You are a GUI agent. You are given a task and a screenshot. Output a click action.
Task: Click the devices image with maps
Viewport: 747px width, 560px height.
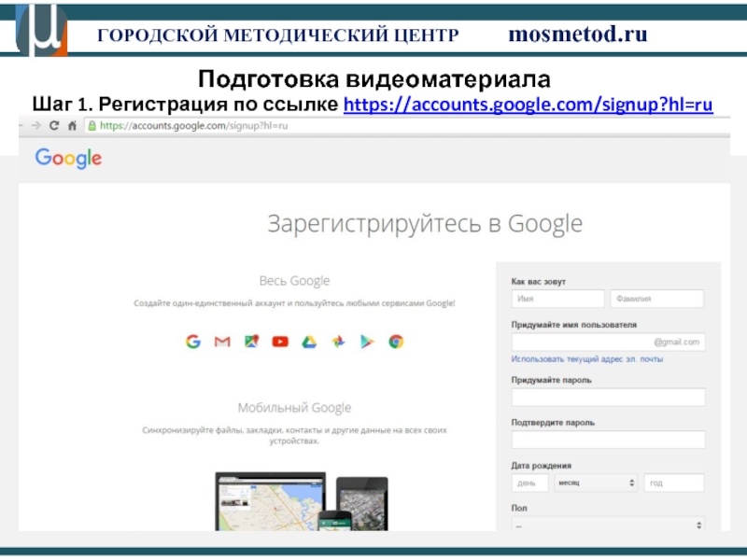[x=301, y=501]
